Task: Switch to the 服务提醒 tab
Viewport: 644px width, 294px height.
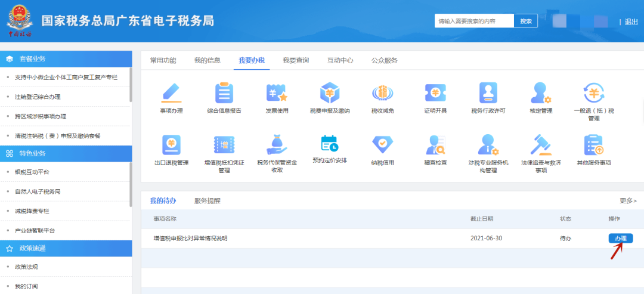Action: tap(208, 201)
